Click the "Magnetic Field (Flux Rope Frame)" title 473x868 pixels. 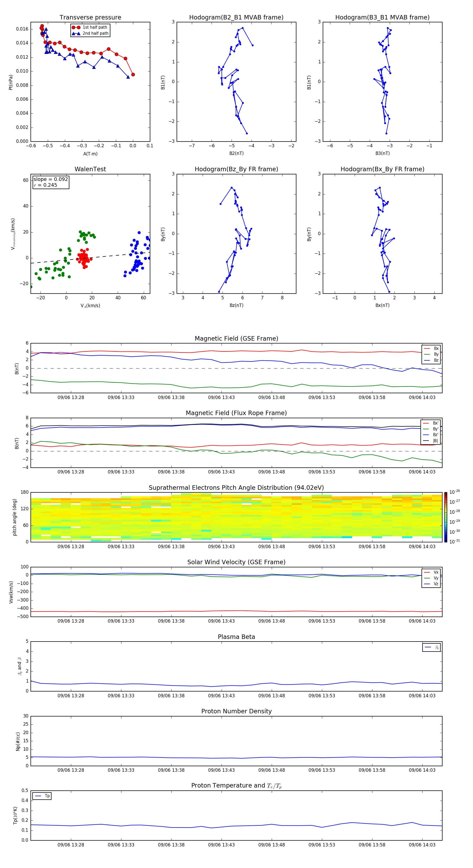click(236, 413)
